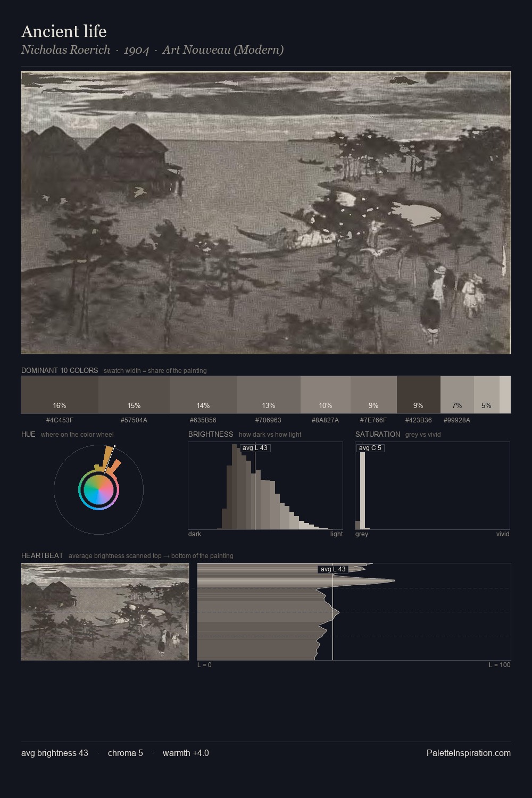Click hex code #7E766F text

pos(373,420)
